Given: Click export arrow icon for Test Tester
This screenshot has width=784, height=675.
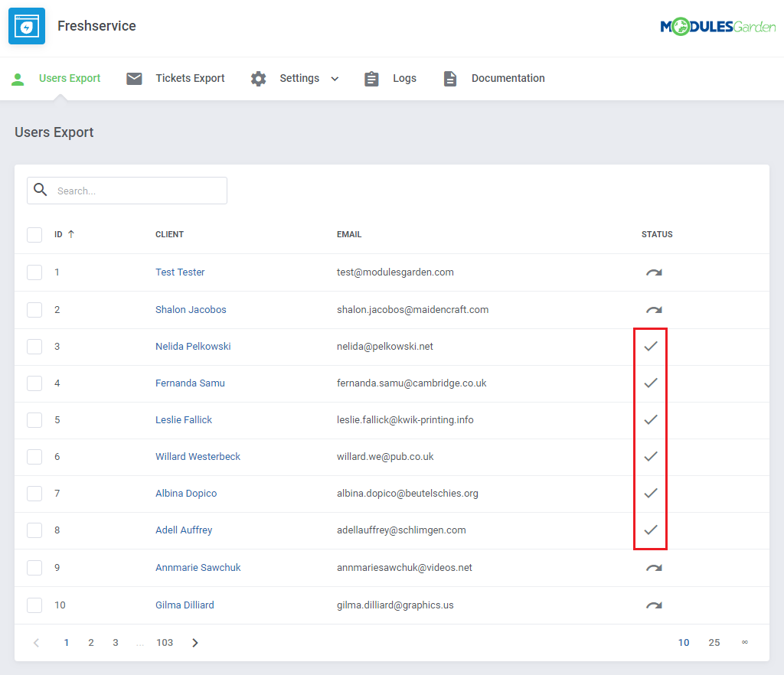Looking at the screenshot, I should 654,272.
